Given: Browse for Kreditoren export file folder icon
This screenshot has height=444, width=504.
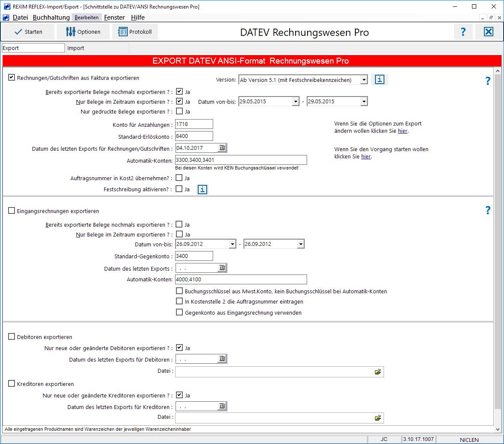Looking at the screenshot, I should (378, 418).
